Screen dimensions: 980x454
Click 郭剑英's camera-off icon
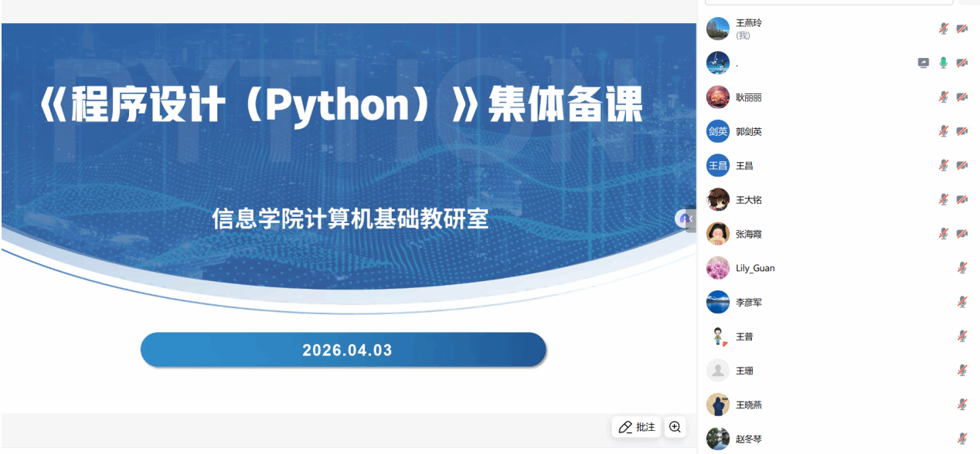click(961, 131)
